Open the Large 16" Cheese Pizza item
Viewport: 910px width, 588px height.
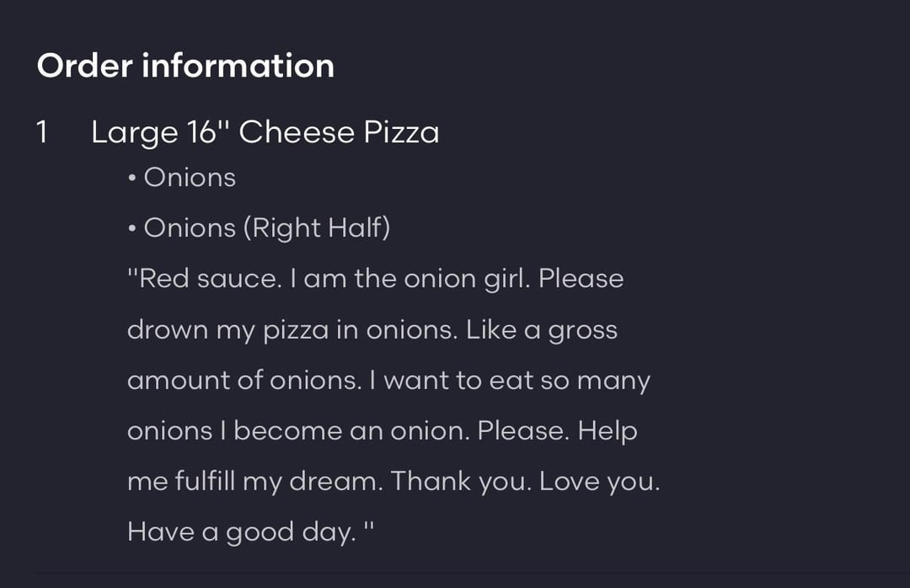265,132
